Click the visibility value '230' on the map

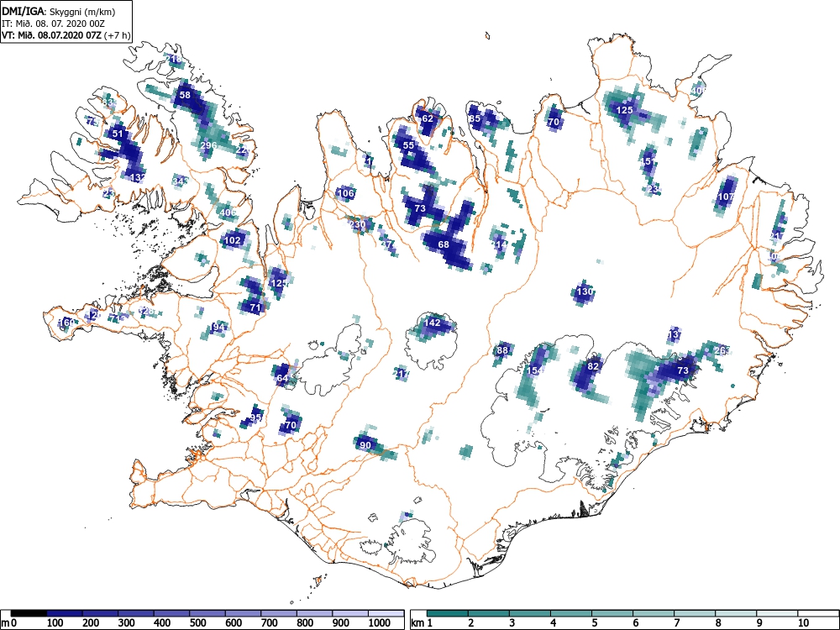[x=357, y=224]
